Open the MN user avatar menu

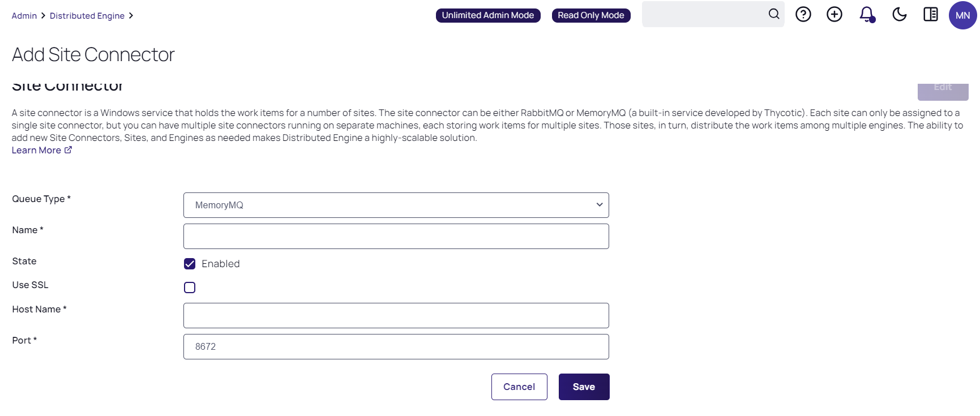(x=962, y=15)
